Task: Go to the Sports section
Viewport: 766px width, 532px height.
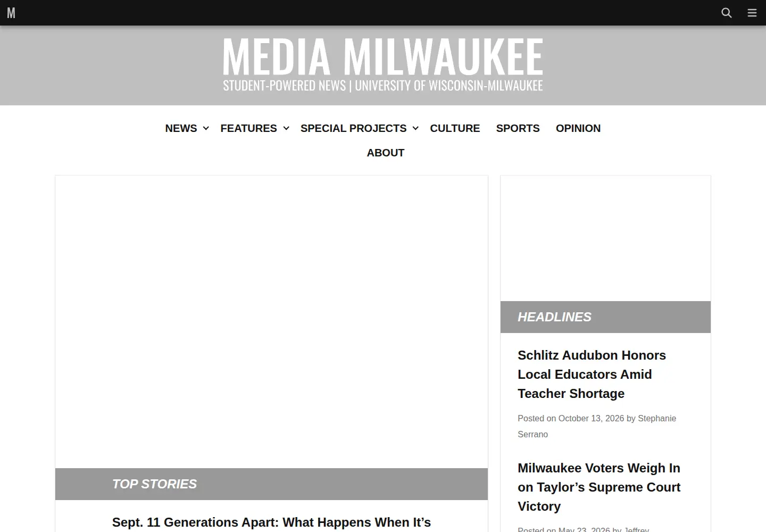Action: point(518,128)
